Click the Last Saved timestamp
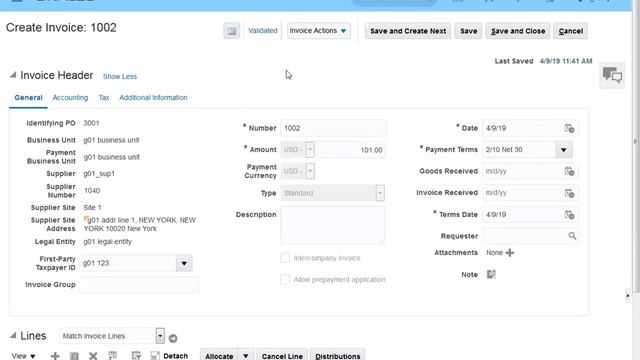This screenshot has height=360, width=640. 565,61
